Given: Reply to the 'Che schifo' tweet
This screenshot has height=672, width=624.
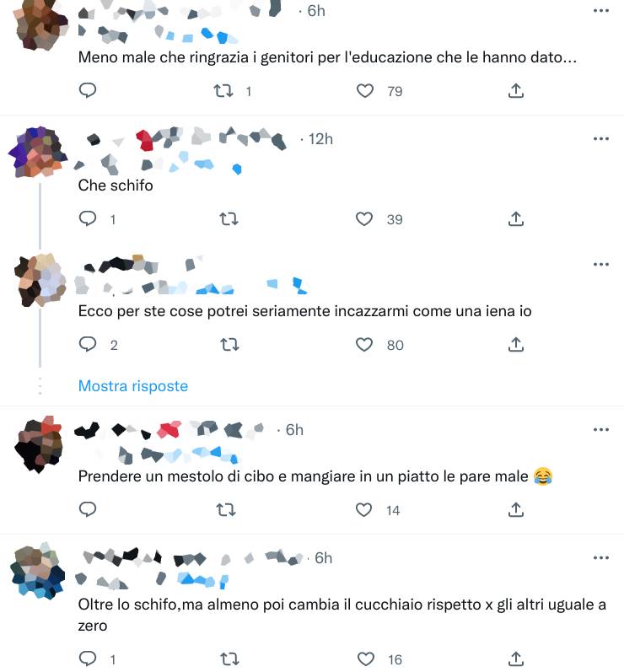Looking at the screenshot, I should click(x=88, y=219).
